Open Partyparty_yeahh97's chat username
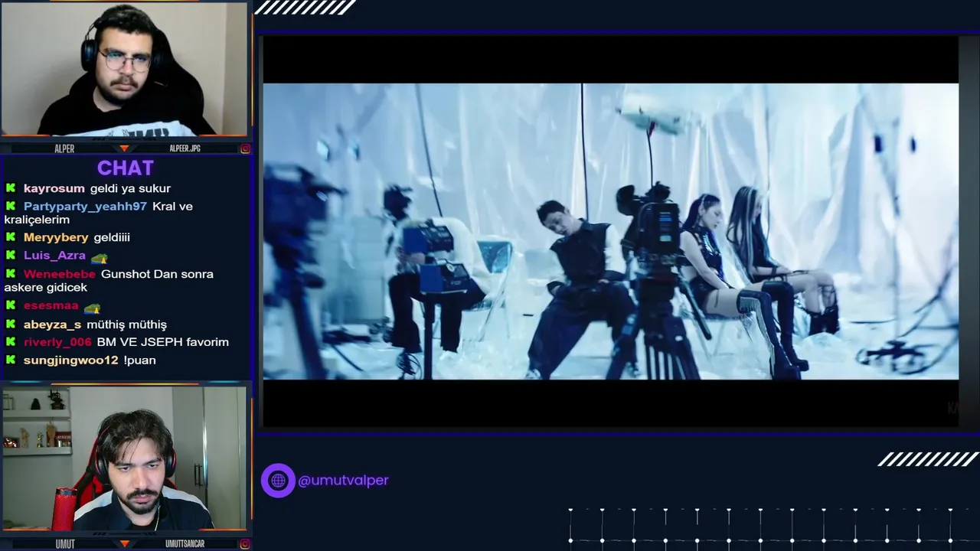The width and height of the screenshot is (980, 551). point(85,207)
